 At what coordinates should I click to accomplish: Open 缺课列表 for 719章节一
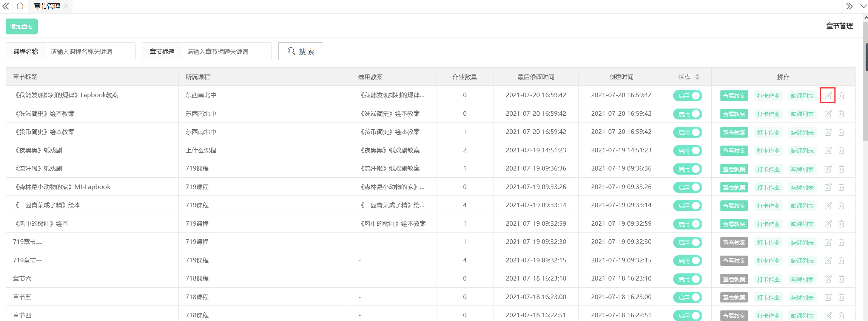802,261
